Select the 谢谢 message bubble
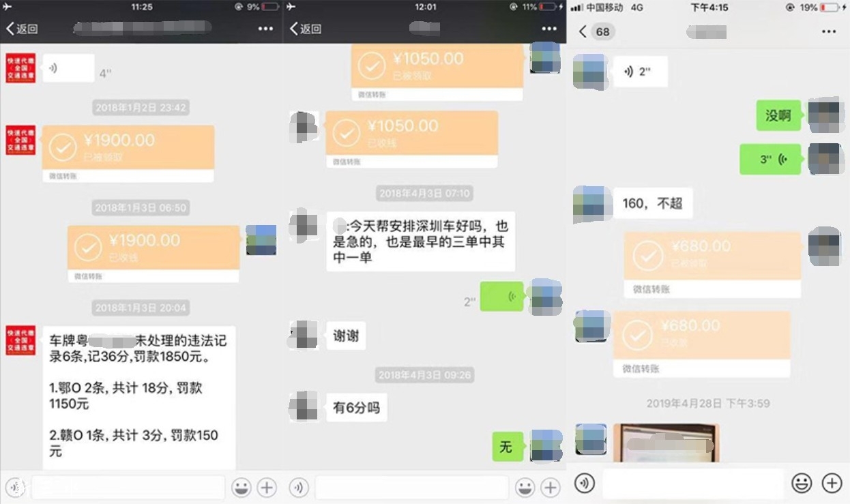This screenshot has width=850, height=504. [346, 336]
